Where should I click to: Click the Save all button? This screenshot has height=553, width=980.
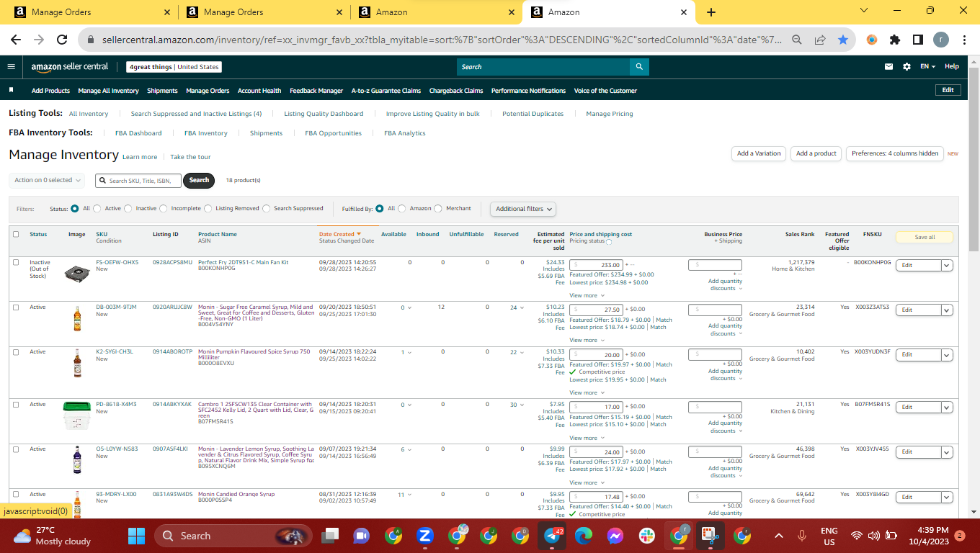click(x=925, y=237)
